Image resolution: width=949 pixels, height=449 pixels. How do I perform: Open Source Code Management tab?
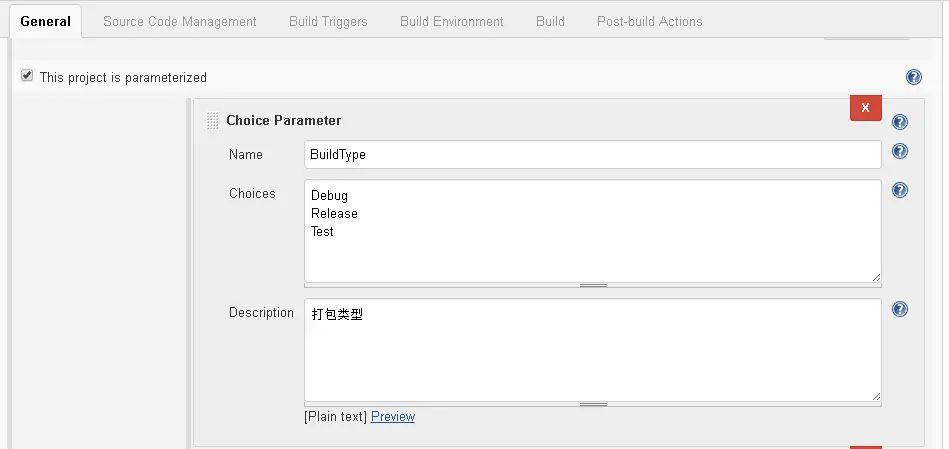pos(180,21)
